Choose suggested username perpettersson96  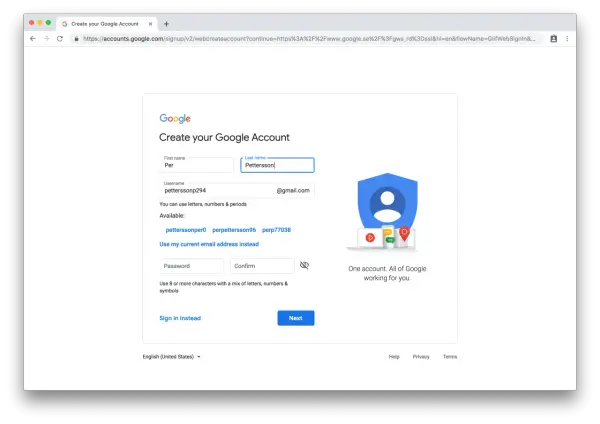point(234,230)
